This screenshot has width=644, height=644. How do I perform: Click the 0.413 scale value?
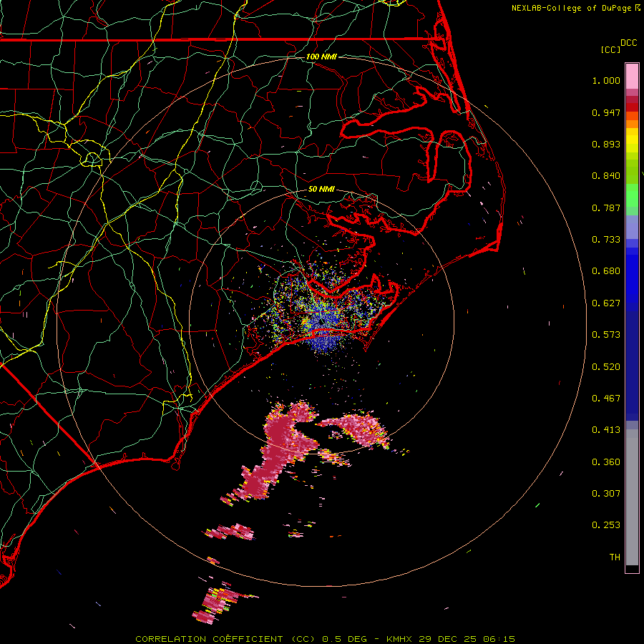(606, 430)
